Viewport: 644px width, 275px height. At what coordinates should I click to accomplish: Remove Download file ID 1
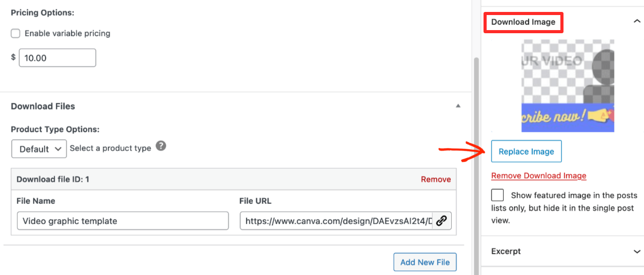pos(436,179)
